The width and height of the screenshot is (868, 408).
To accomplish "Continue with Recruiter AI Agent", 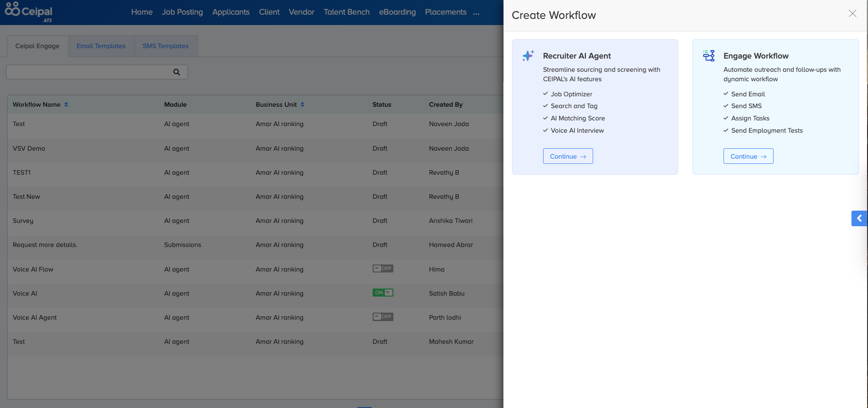I will click(x=568, y=156).
